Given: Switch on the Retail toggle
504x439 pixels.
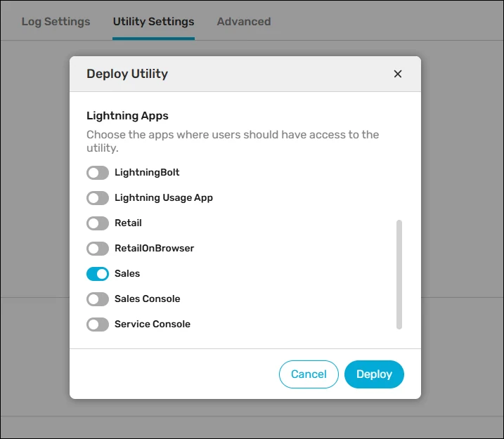Looking at the screenshot, I should [98, 223].
